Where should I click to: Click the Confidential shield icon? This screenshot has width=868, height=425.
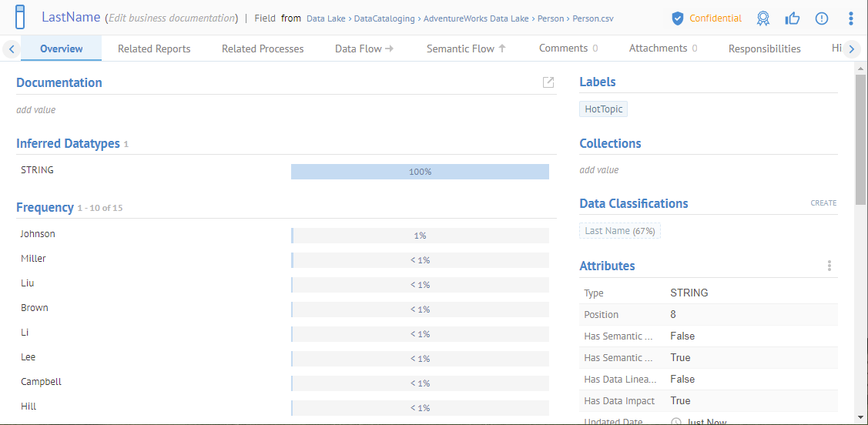[678, 18]
